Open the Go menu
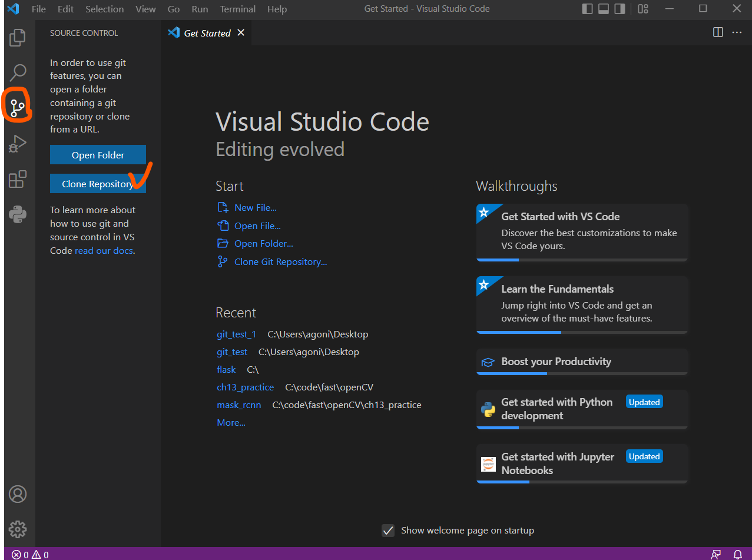Screen dimensions: 752x560 (x=174, y=9)
